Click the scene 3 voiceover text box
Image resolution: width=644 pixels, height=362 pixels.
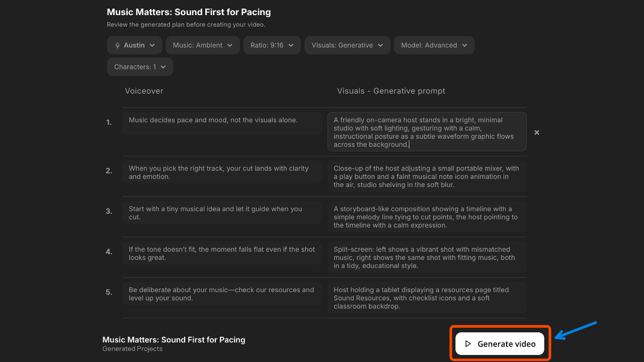(222, 213)
